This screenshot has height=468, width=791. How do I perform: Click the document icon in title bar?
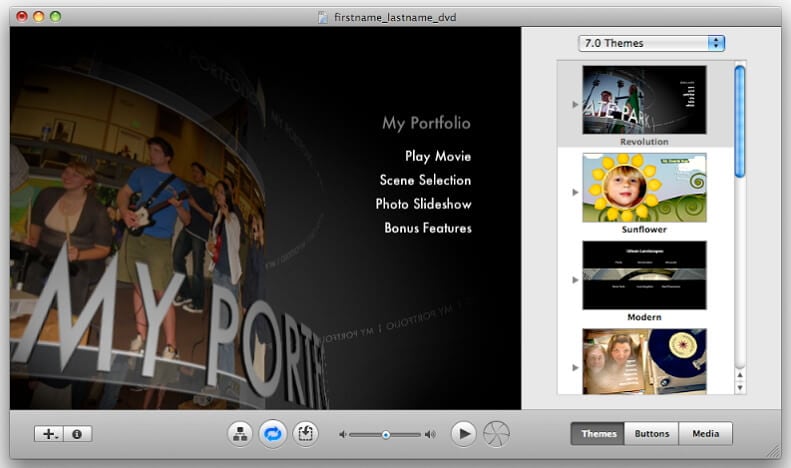322,18
